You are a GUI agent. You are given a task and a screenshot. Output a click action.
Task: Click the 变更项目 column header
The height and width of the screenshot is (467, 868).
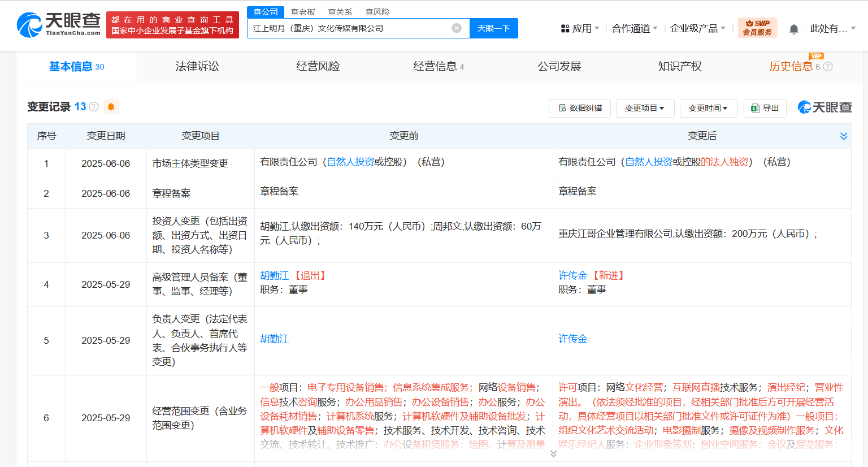coord(201,136)
